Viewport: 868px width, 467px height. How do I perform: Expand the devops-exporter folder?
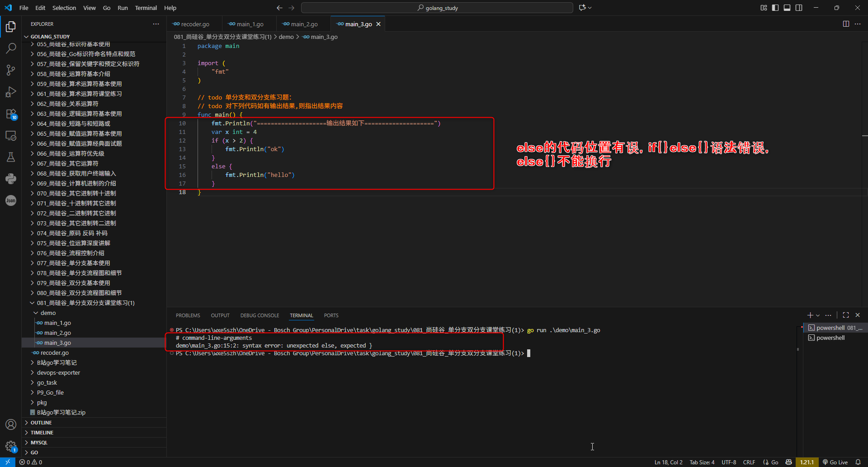pyautogui.click(x=94, y=373)
